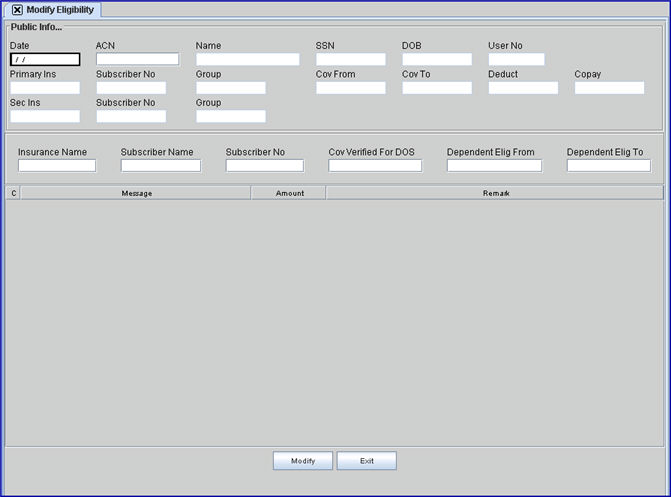This screenshot has width=671, height=497.
Task: Click Subscriber No field beside Sec Ins
Action: tap(131, 116)
